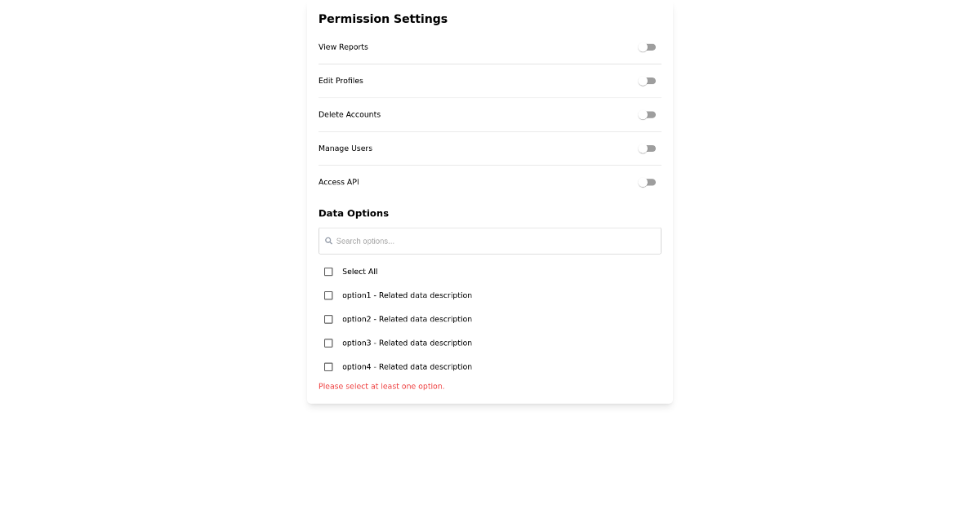Click the Select All label
980x514 pixels.
pos(360,271)
